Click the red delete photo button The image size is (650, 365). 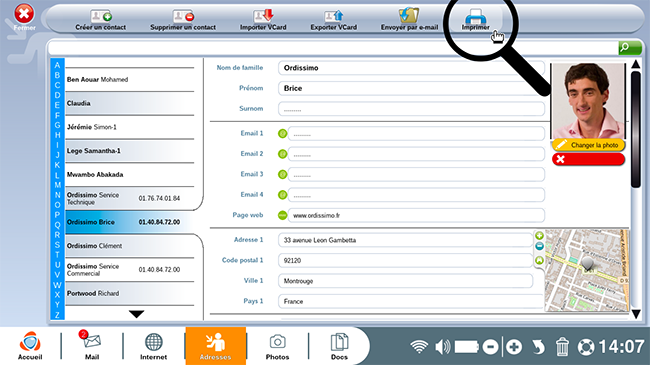click(588, 159)
